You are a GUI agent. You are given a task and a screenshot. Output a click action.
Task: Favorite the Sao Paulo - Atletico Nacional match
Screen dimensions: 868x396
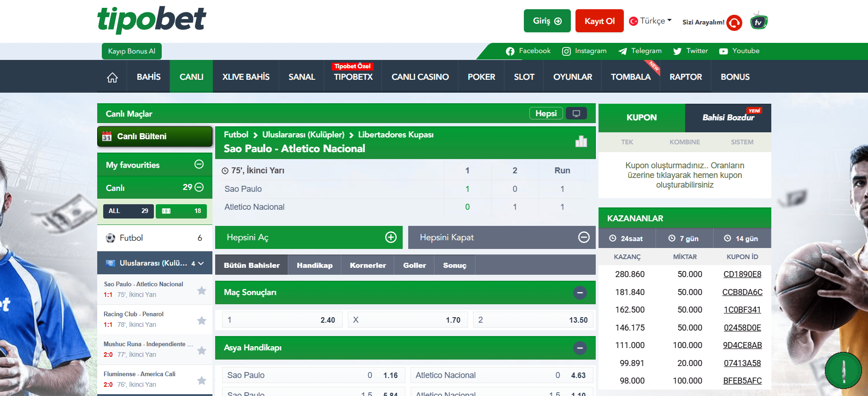tap(201, 290)
